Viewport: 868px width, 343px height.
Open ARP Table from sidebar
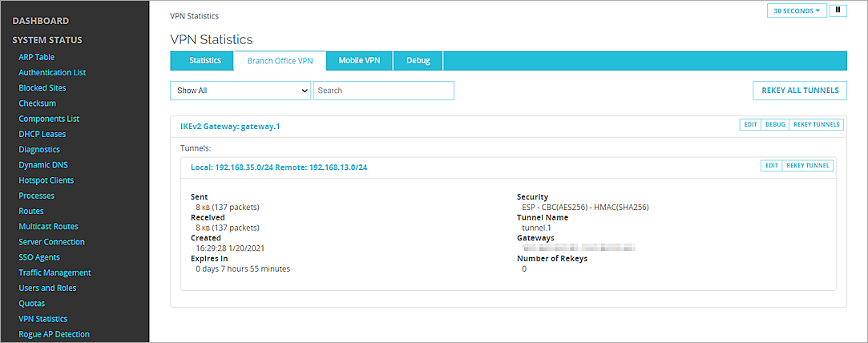point(36,57)
